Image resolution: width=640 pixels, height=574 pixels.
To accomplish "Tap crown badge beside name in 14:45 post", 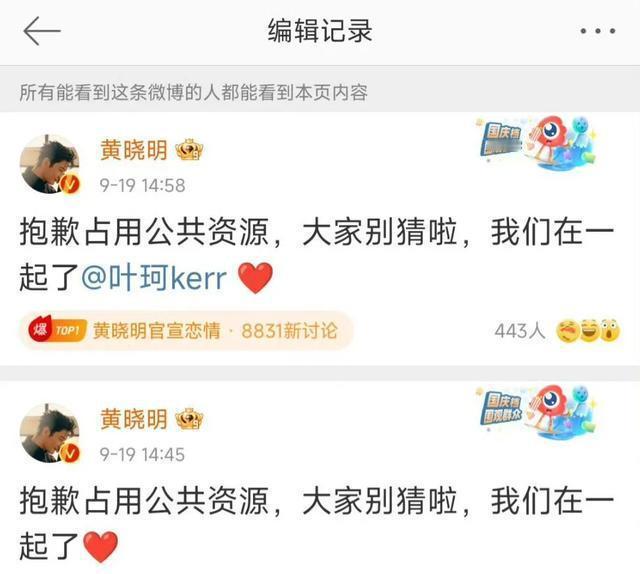I will coord(189,419).
